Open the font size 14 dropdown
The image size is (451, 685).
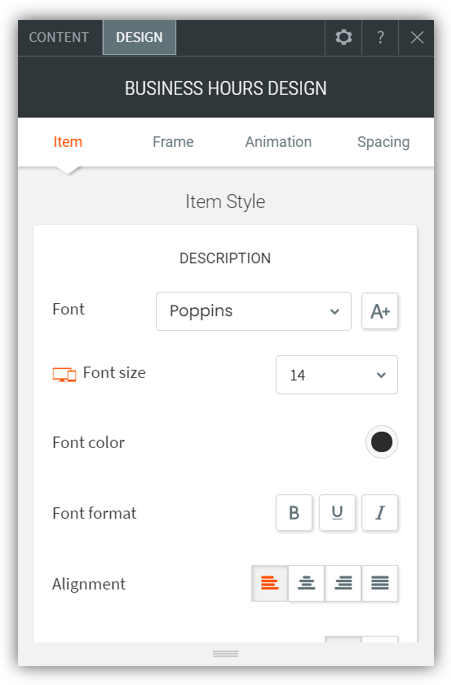(x=337, y=375)
